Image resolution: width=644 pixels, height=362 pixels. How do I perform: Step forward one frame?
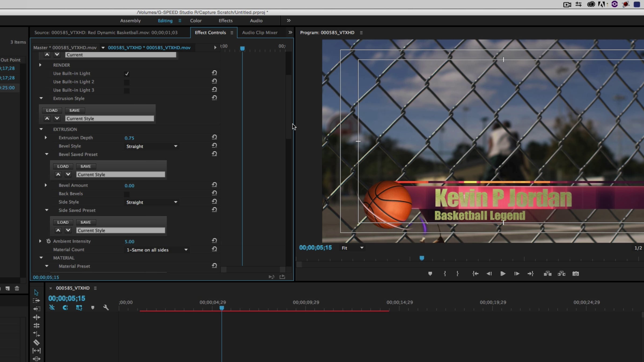[517, 274]
